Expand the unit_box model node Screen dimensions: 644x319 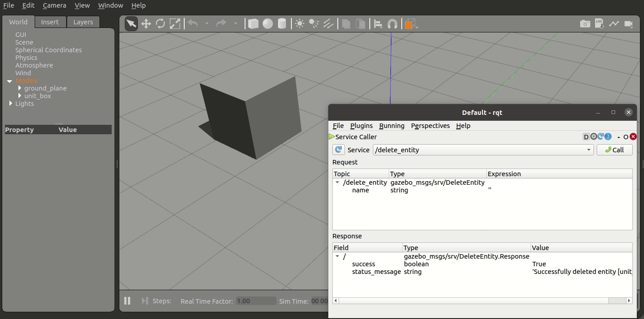pos(20,96)
